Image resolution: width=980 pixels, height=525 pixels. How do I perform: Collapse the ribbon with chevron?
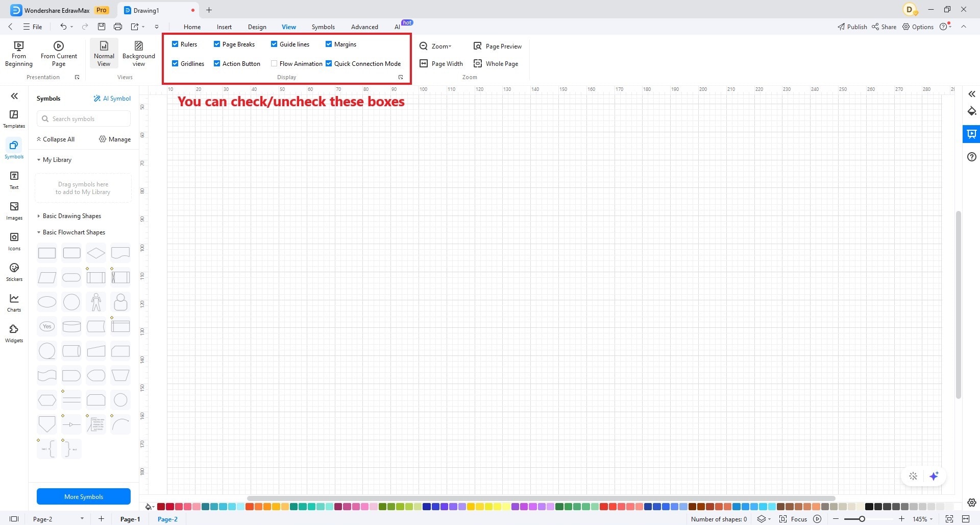964,27
